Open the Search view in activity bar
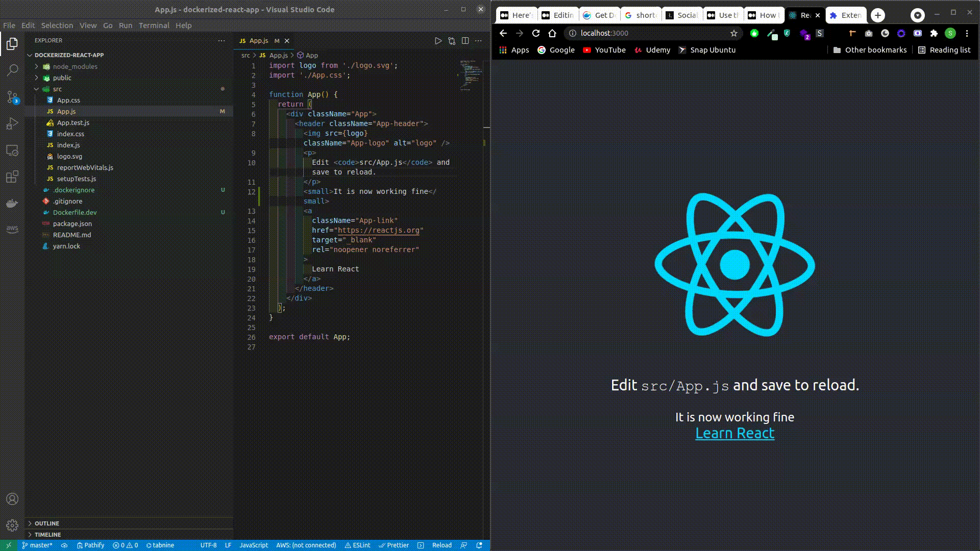The image size is (980, 551). click(x=12, y=70)
